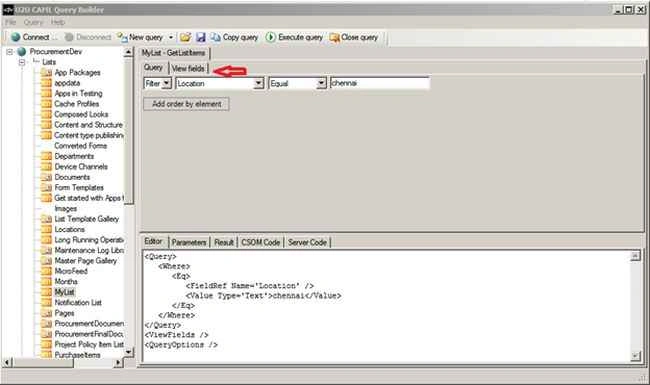This screenshot has height=385, width=650.
Task: Click App Packages list folder icon
Action: pyautogui.click(x=46, y=73)
